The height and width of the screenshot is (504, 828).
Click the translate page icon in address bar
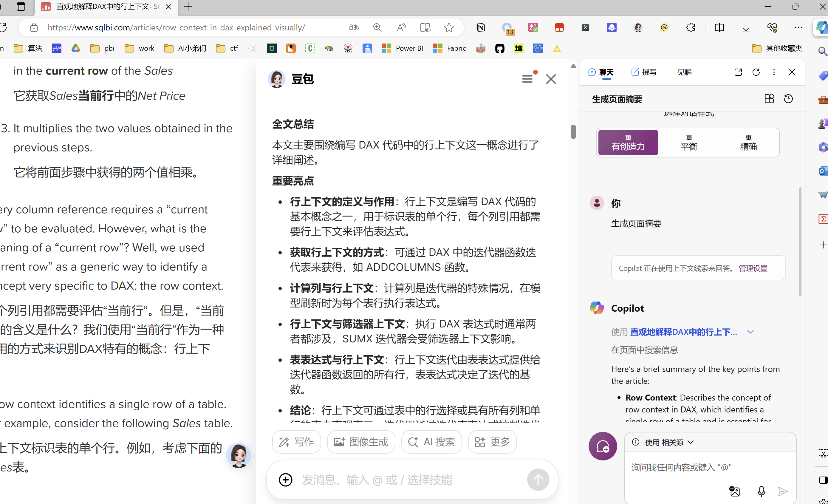(354, 27)
